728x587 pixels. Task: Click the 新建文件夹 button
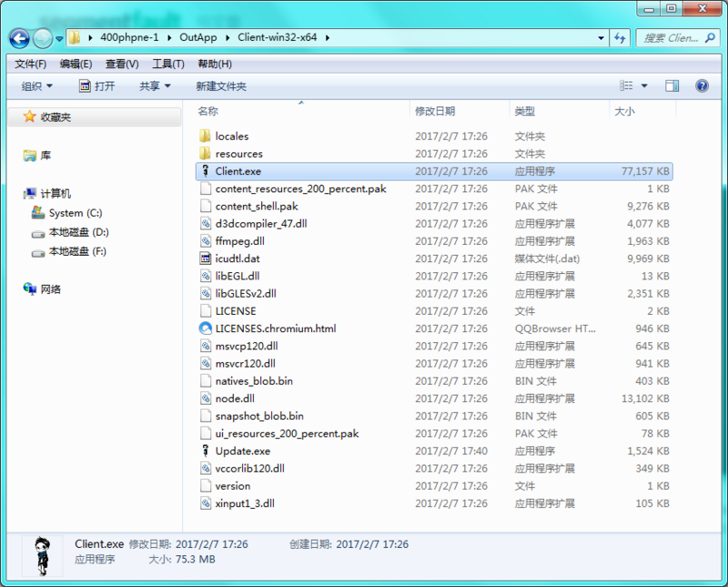coord(221,85)
